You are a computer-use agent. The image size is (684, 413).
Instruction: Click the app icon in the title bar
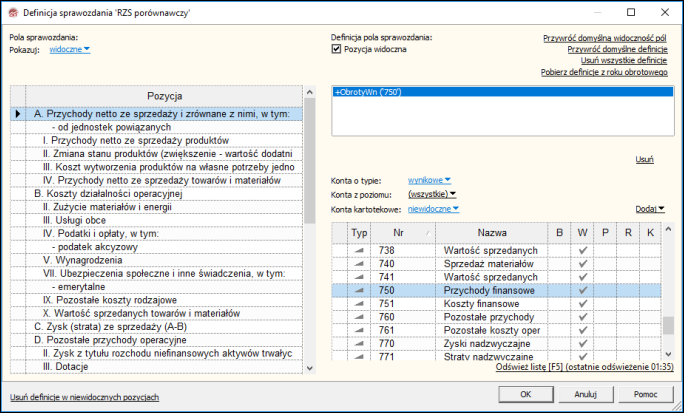[x=14, y=13]
